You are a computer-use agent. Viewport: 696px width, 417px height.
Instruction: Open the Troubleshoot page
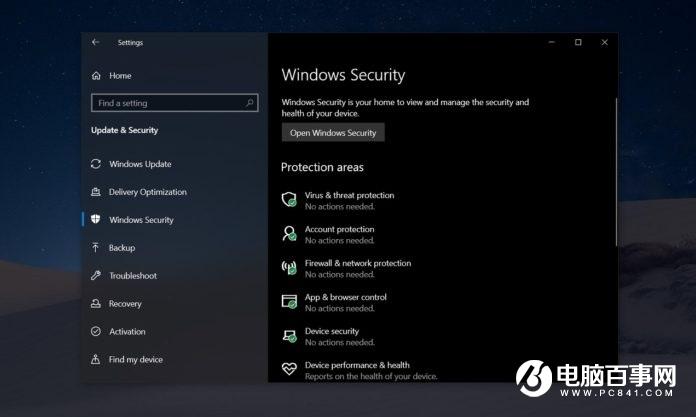(133, 276)
